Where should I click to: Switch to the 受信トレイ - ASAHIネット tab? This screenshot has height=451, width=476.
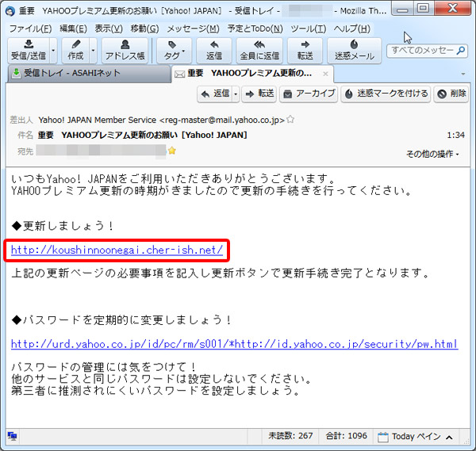[x=89, y=74]
